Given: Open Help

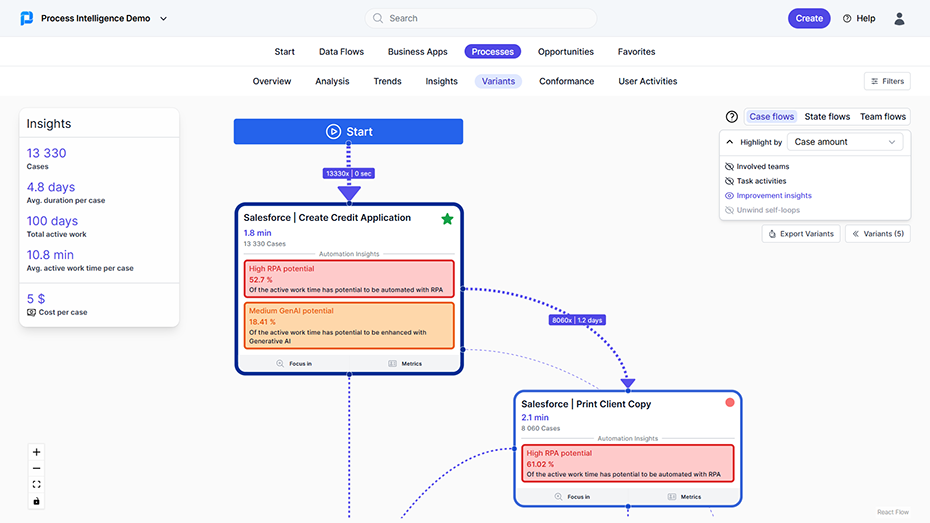Looking at the screenshot, I should click(859, 18).
